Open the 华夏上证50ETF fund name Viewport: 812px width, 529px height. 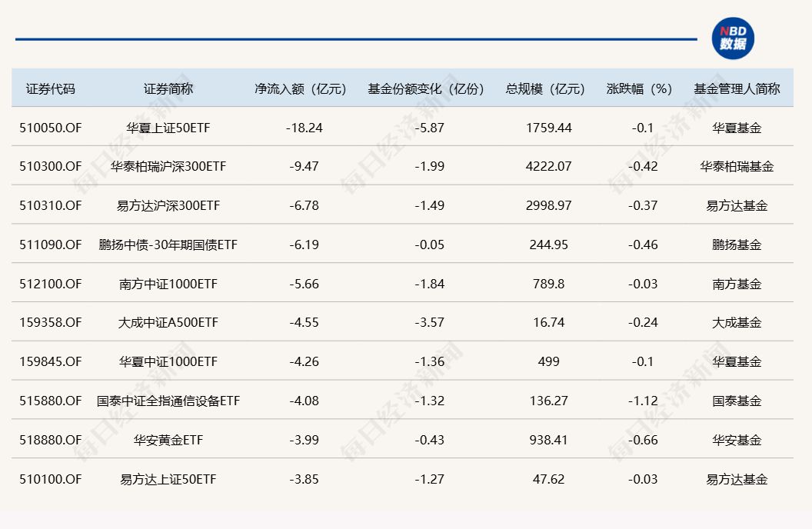[x=168, y=128]
